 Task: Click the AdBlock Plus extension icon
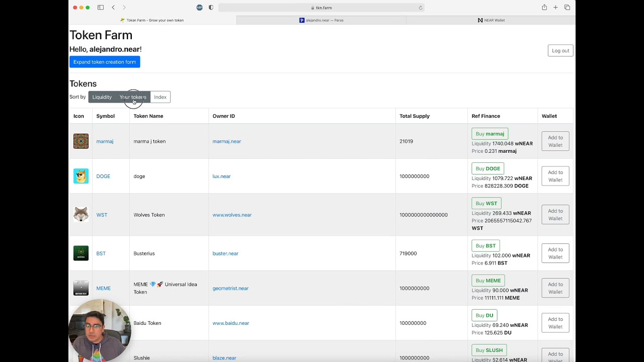pos(200,8)
